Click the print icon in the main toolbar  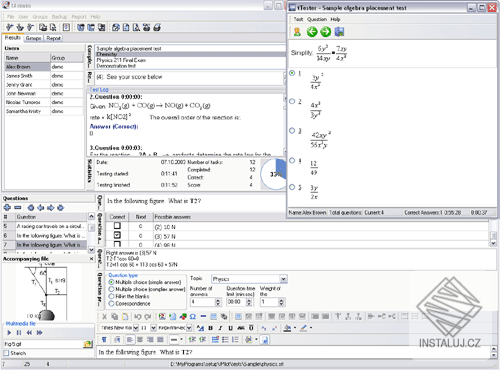click(x=157, y=27)
